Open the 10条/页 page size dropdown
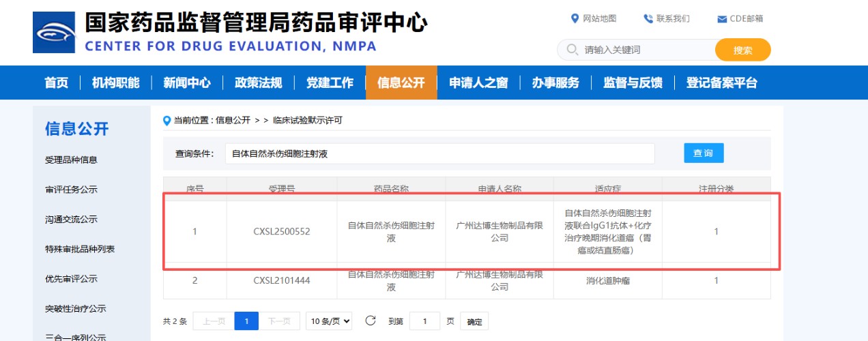The width and height of the screenshot is (868, 341). (x=329, y=321)
